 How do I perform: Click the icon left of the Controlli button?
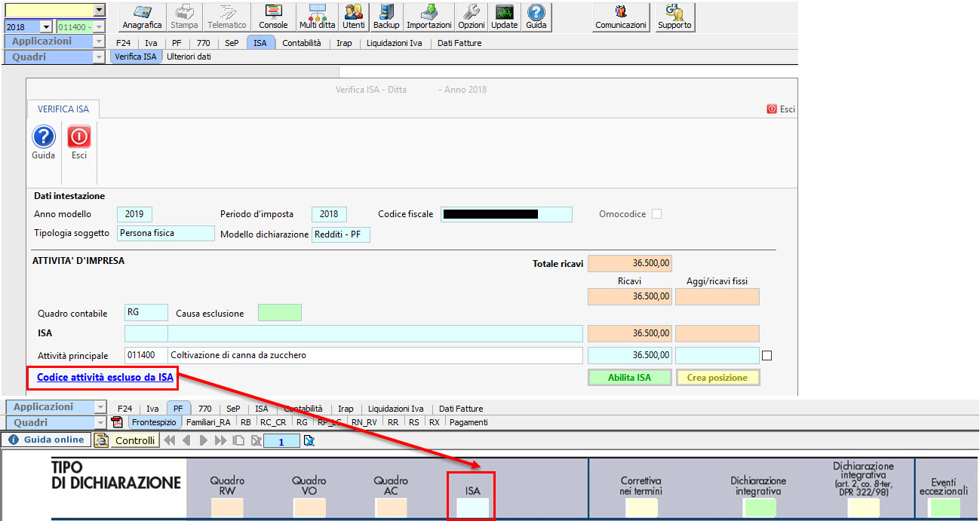[101, 440]
